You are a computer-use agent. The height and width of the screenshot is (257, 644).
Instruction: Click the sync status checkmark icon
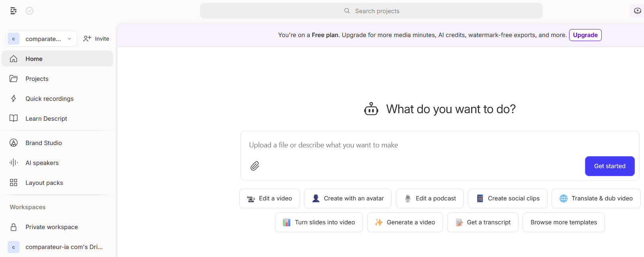(x=29, y=11)
